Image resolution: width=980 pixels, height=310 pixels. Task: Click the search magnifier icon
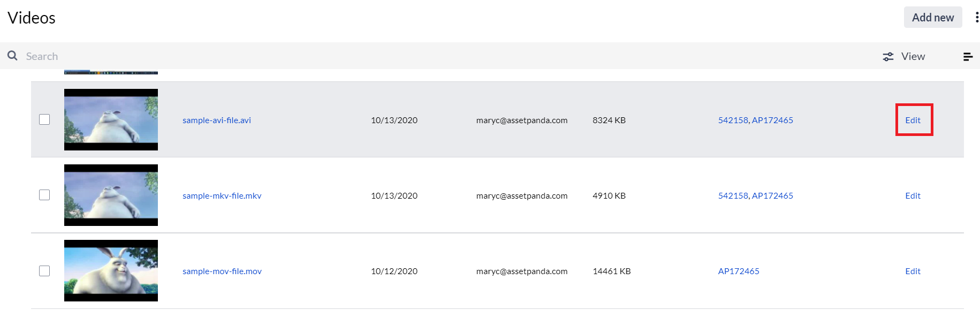click(x=12, y=56)
